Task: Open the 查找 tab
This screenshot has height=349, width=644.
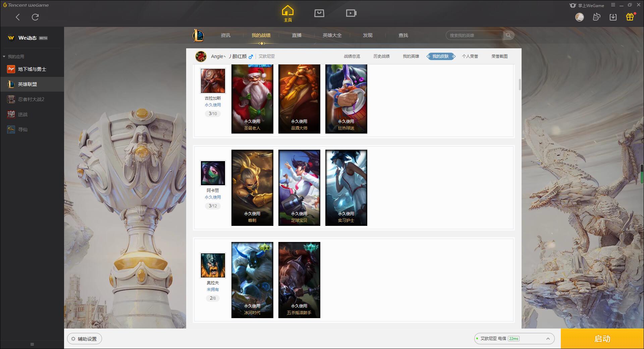Action: tap(403, 35)
